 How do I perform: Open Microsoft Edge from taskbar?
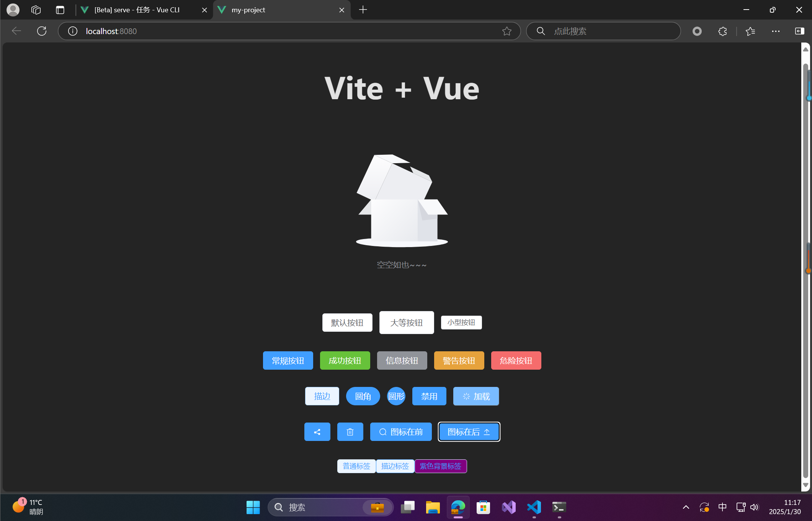tap(458, 507)
